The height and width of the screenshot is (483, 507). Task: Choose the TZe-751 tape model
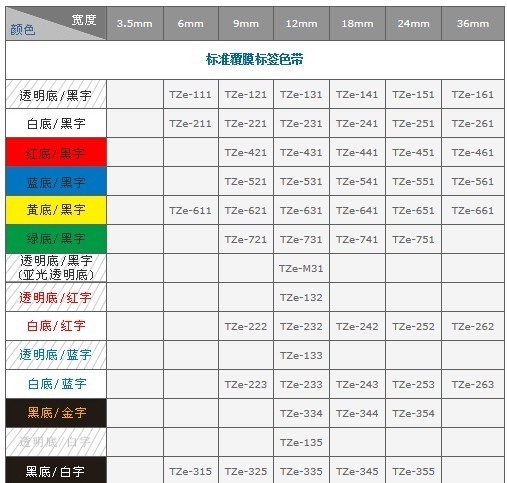(x=413, y=239)
